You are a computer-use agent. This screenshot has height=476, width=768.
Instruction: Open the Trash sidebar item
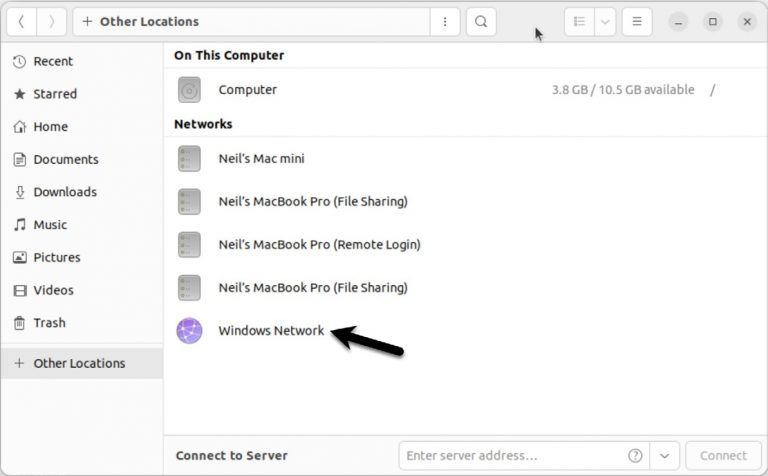pyautogui.click(x=49, y=323)
